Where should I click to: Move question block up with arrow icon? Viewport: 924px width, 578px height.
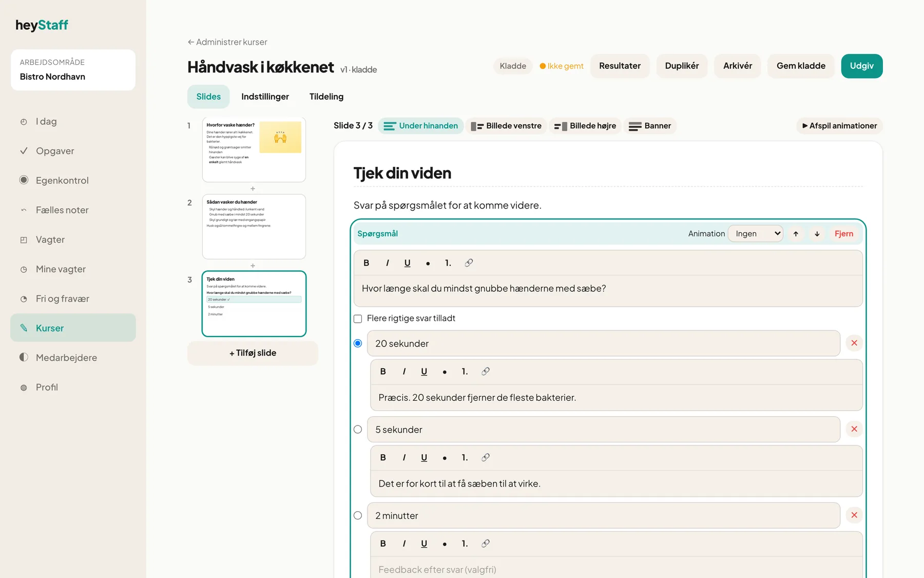[x=796, y=234]
